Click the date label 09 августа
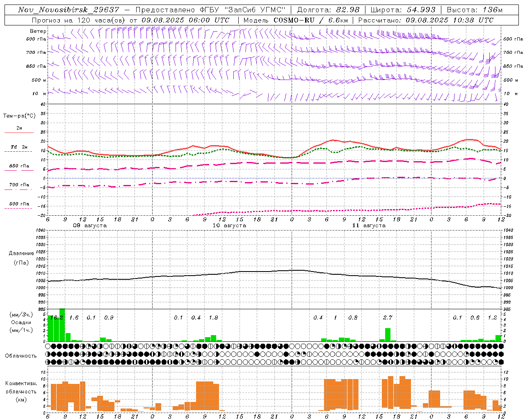This screenshot has height=420, width=525. click(x=90, y=226)
